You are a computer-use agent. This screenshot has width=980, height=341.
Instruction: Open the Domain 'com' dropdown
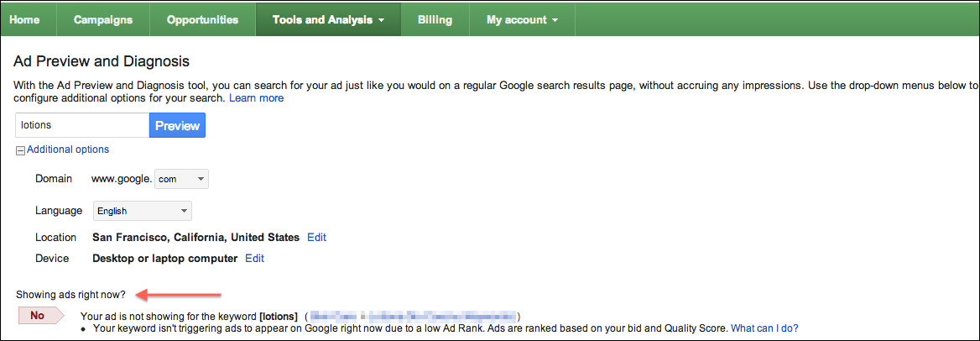[181, 179]
